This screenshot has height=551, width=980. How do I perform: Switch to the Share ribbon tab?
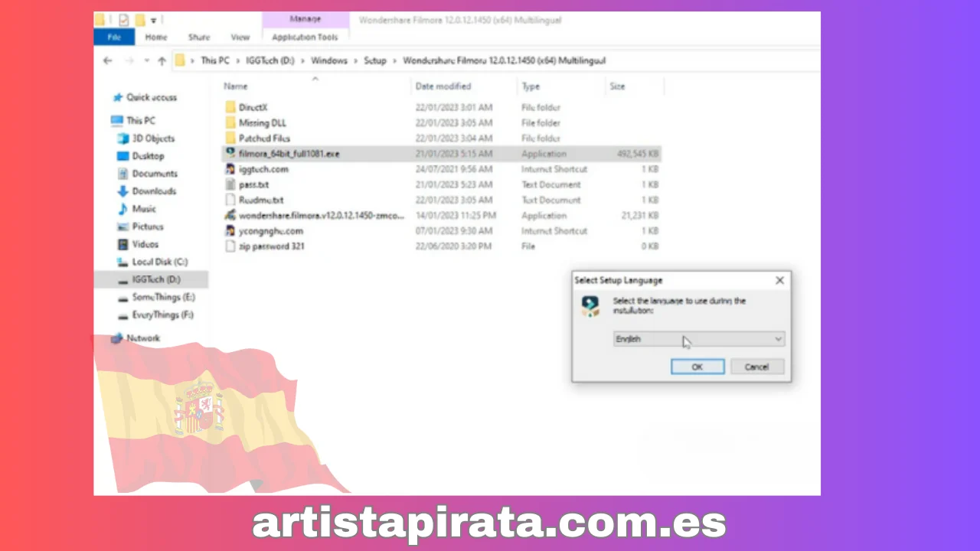click(x=199, y=37)
